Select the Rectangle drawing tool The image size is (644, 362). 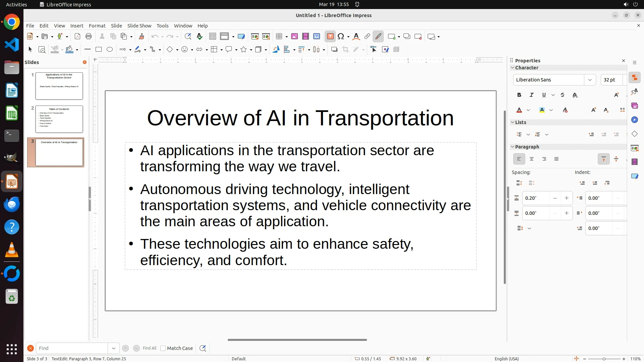[x=98, y=50]
